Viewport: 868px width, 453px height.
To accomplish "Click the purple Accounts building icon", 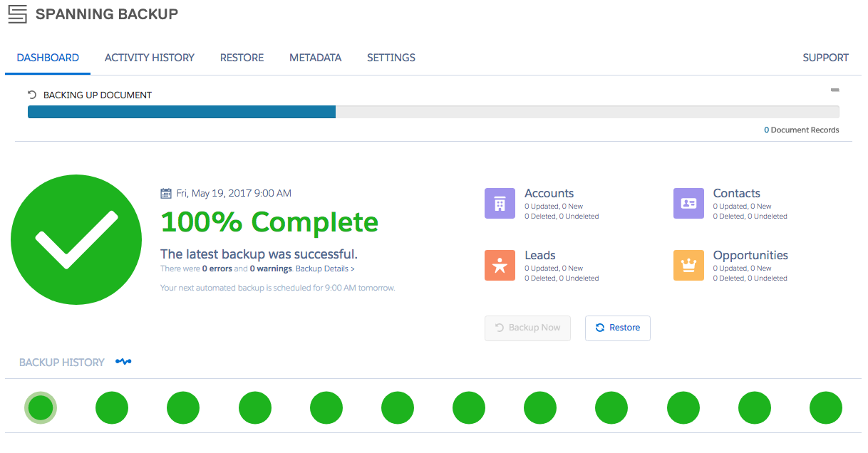I will click(500, 203).
